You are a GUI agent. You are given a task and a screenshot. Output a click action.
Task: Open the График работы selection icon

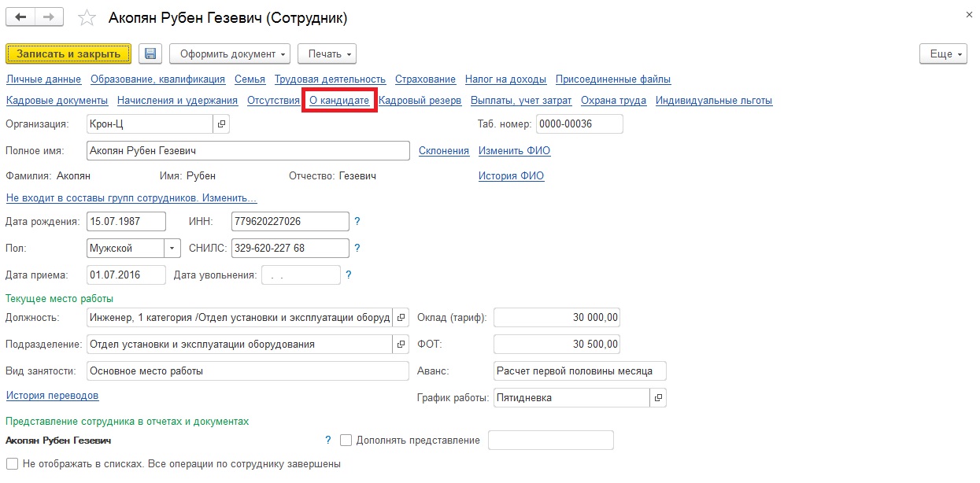coord(659,398)
